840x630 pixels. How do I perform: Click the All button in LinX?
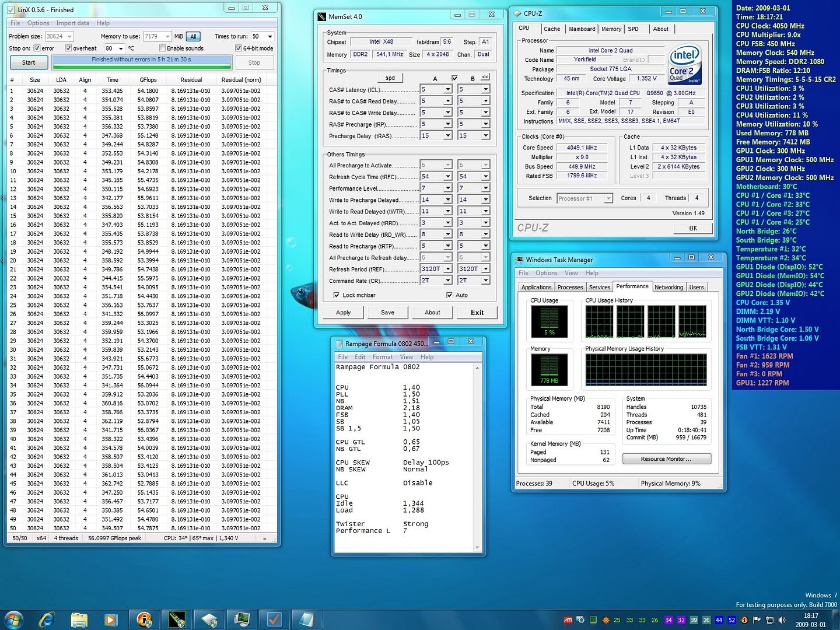coord(194,36)
